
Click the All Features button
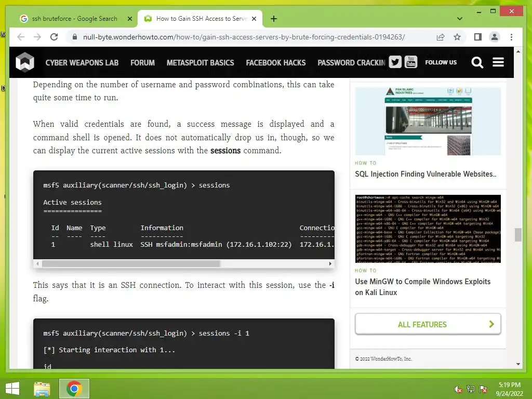(428, 324)
